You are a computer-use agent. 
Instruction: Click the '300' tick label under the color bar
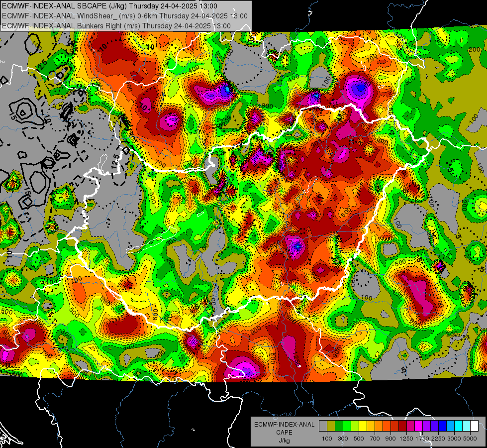pos(343,439)
